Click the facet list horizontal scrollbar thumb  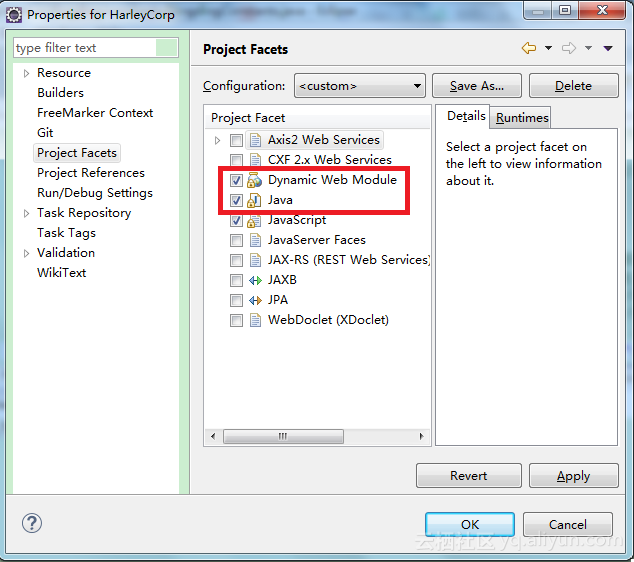[283, 436]
